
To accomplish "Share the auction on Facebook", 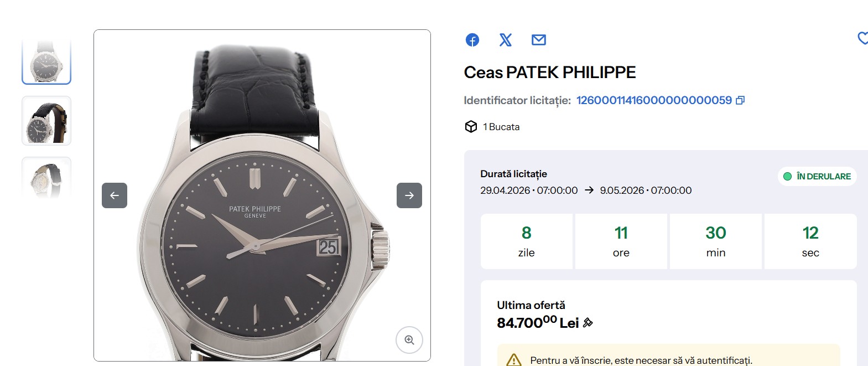I will tap(472, 40).
